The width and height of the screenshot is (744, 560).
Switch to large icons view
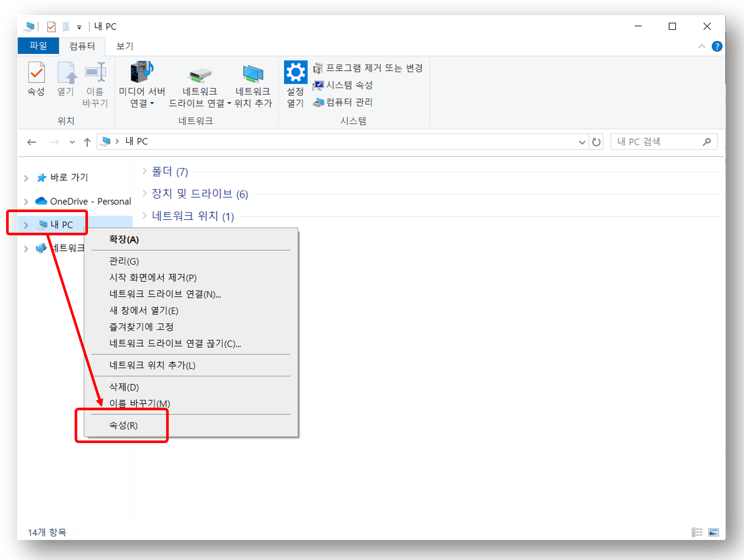714,532
